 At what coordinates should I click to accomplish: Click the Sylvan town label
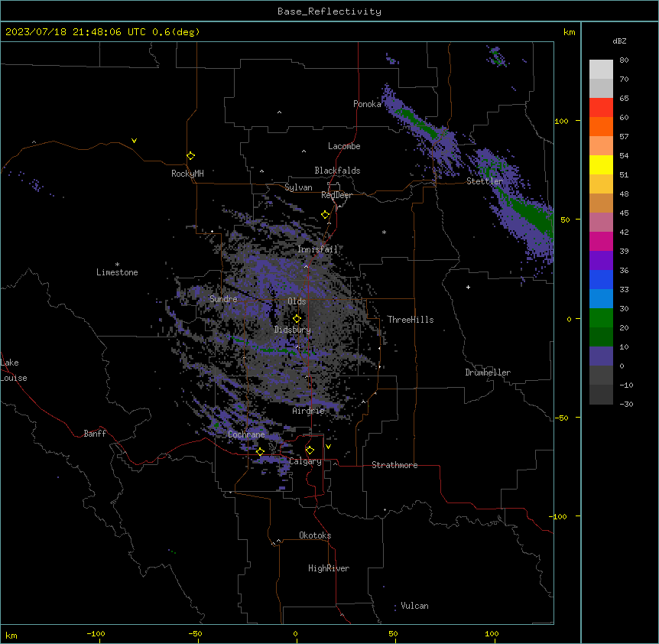point(298,188)
